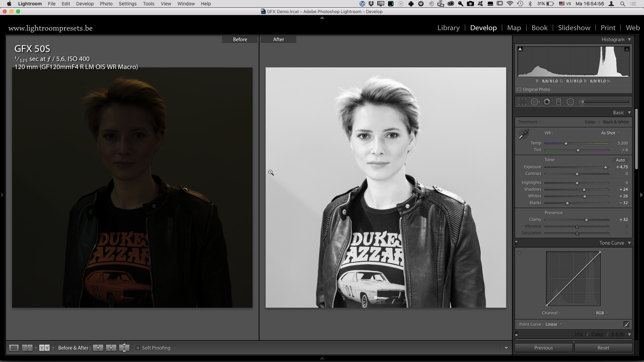Click the Auto tone button
This screenshot has height=362, width=644.
pos(620,160)
